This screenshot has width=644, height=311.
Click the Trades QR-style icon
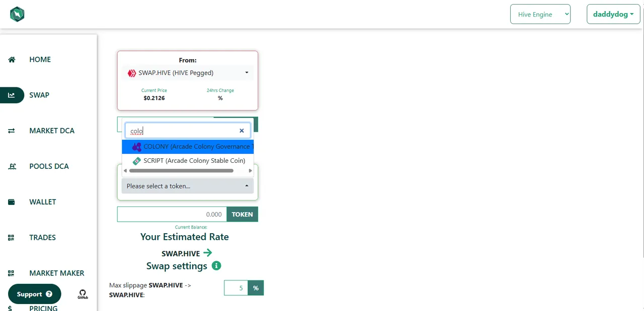click(11, 238)
